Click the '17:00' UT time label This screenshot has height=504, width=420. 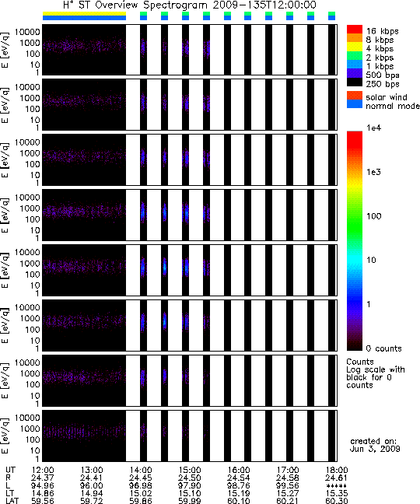(288, 471)
